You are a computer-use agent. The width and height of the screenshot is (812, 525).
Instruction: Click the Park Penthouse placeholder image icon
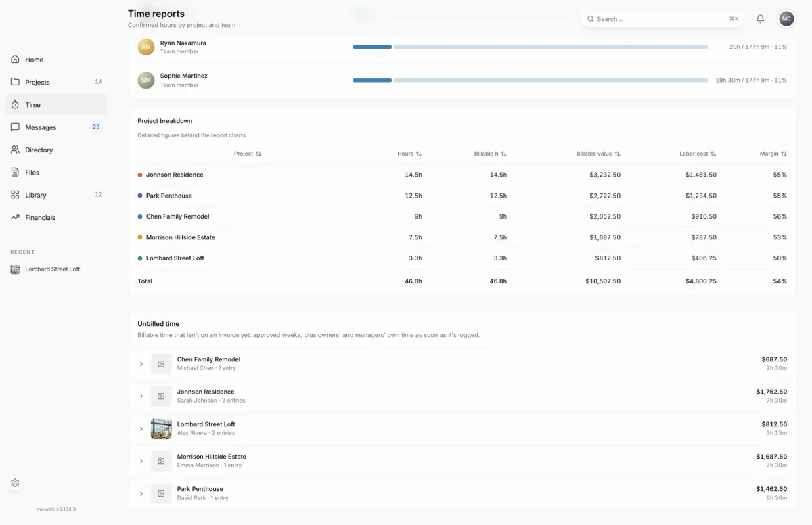pos(161,494)
